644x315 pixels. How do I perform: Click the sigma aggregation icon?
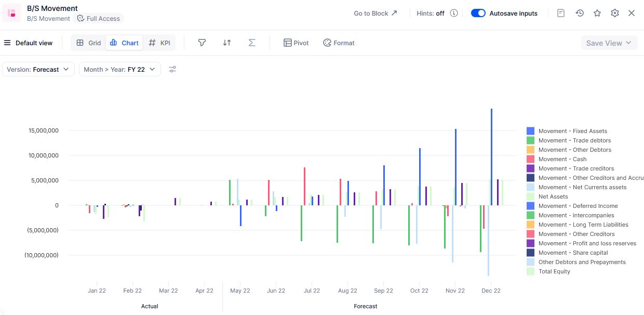coord(252,43)
